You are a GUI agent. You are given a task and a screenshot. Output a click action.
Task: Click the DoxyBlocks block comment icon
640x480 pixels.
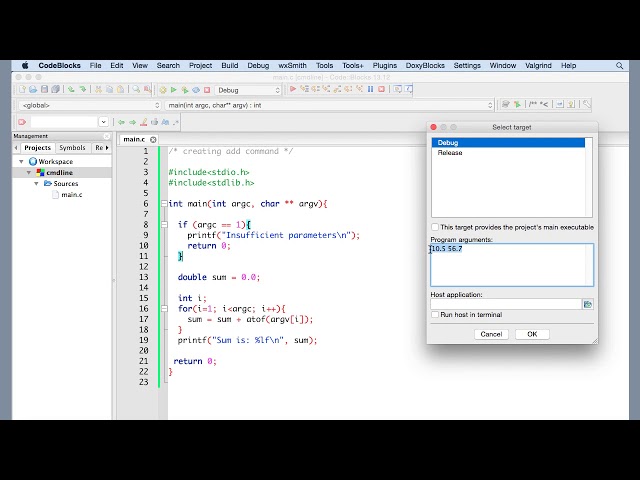click(533, 104)
